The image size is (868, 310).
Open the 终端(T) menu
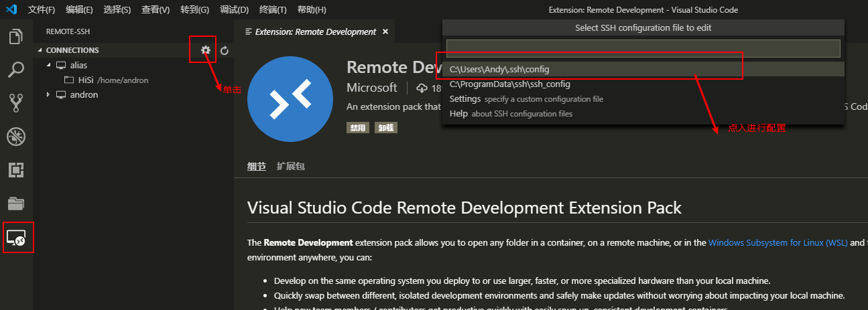click(x=273, y=10)
